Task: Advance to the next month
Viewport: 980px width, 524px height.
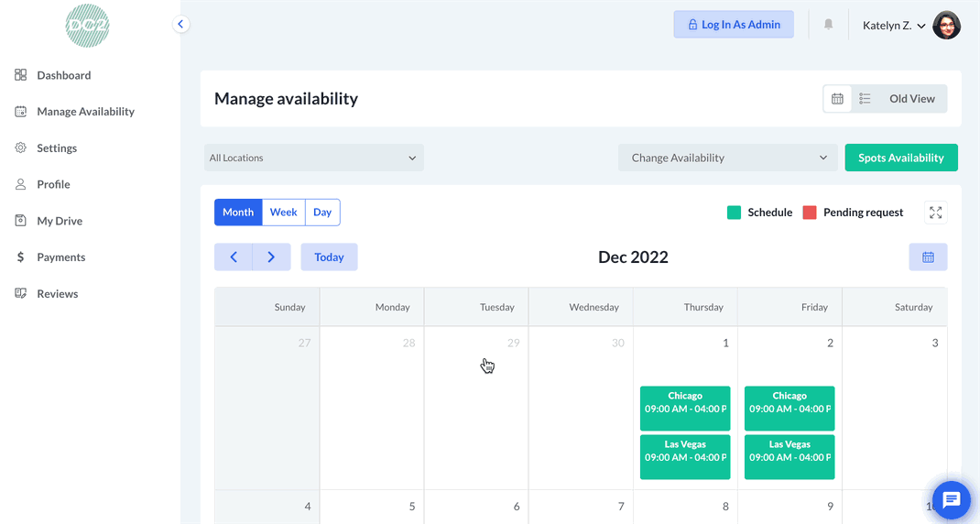Action: tap(271, 257)
